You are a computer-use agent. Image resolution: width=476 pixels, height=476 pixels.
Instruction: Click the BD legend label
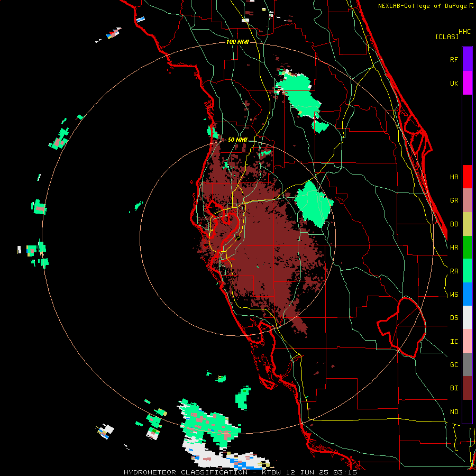[454, 224]
